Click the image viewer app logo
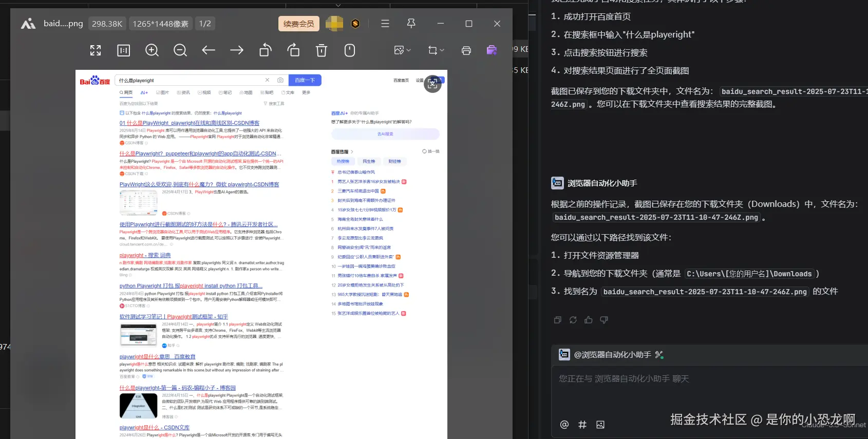Viewport: 868px width, 439px height. tap(28, 24)
